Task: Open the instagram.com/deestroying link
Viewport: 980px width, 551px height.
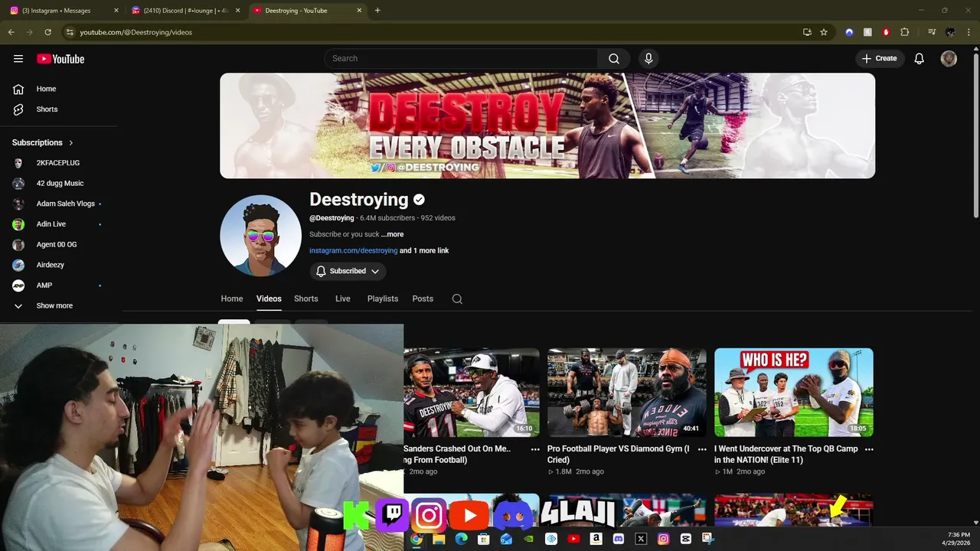Action: (x=353, y=251)
